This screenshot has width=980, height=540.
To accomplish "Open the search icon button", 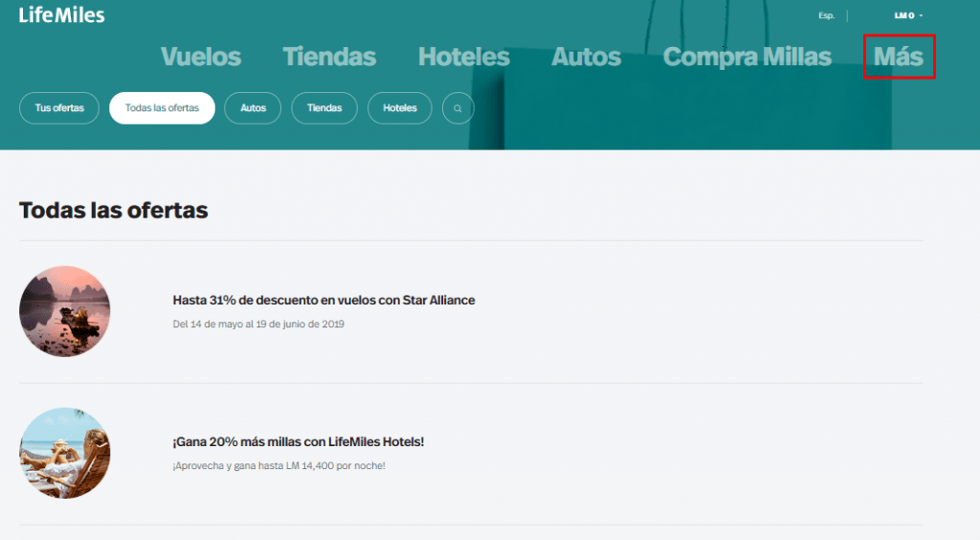I will pyautogui.click(x=458, y=108).
